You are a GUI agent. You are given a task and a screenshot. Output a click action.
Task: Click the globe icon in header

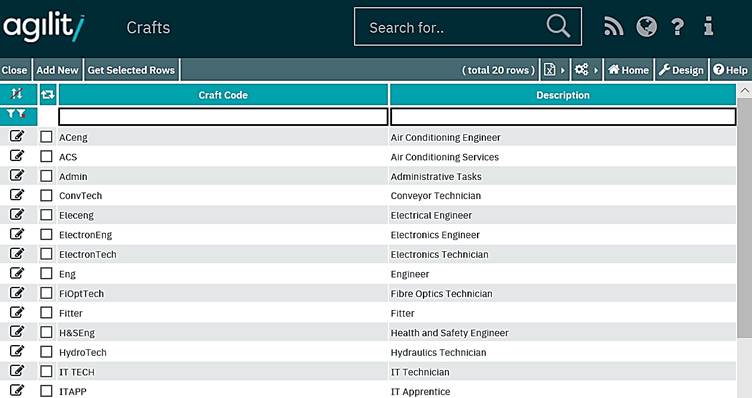pyautogui.click(x=646, y=26)
